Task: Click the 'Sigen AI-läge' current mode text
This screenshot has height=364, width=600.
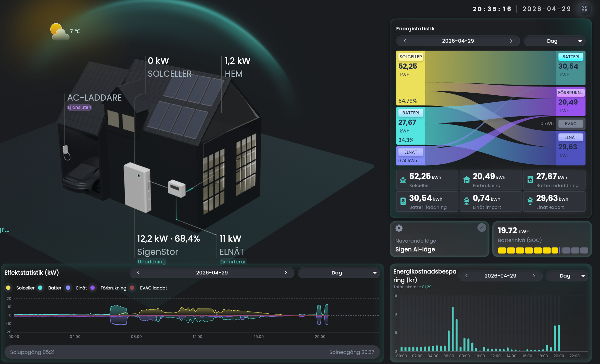Action: (x=415, y=249)
